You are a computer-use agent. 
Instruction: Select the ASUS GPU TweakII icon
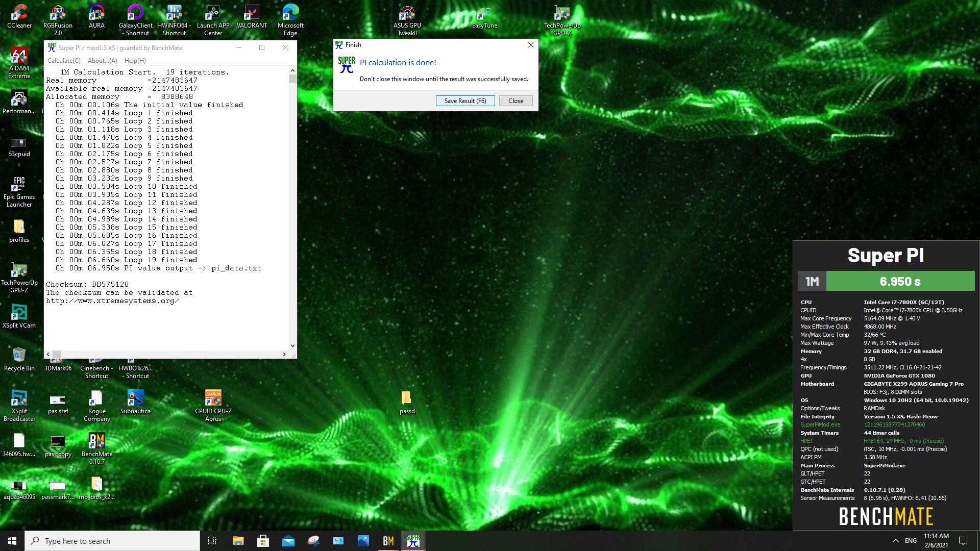coord(407,20)
